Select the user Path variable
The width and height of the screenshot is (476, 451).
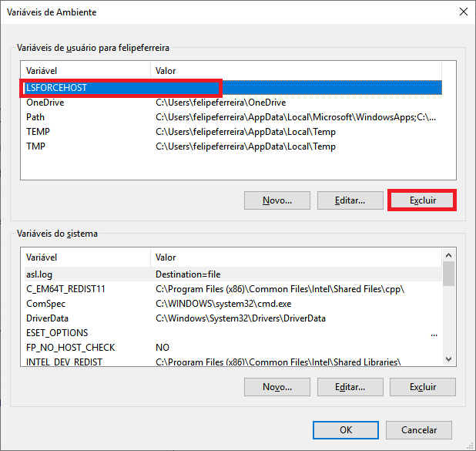(233, 117)
